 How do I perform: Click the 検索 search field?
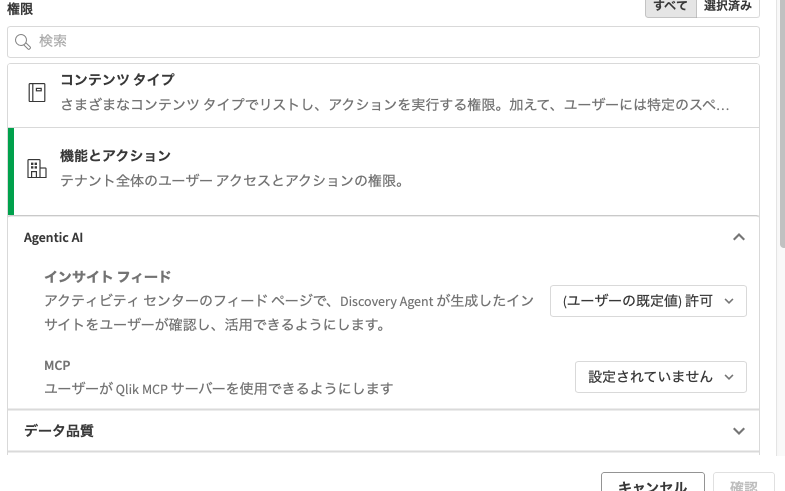[390, 42]
